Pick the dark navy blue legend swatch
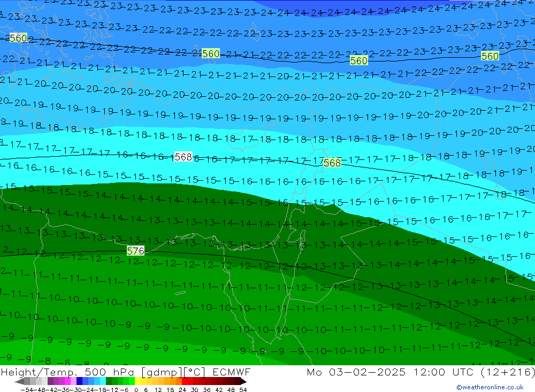The width and height of the screenshot is (535, 392). coord(80,382)
